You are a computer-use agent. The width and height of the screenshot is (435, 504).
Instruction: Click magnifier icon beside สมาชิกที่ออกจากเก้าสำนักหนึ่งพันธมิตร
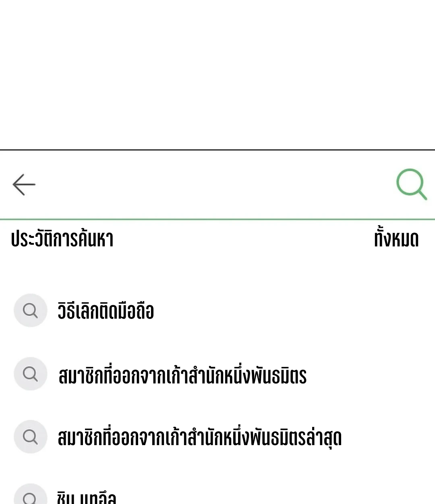31,374
